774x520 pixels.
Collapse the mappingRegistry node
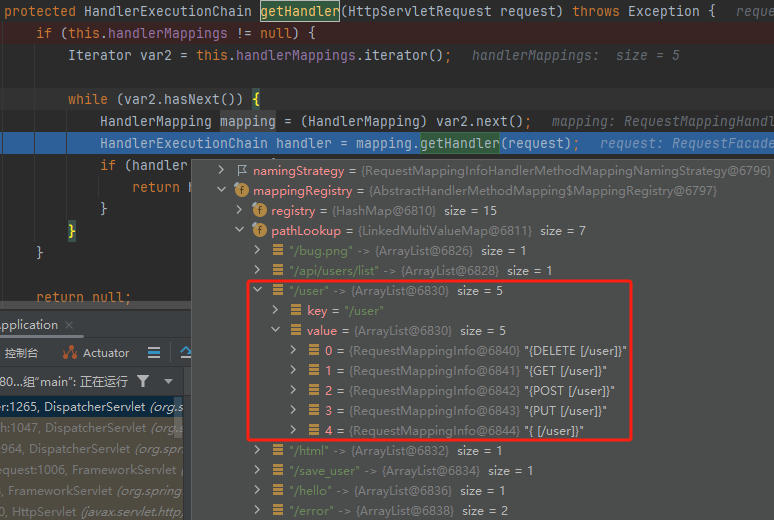pos(221,190)
